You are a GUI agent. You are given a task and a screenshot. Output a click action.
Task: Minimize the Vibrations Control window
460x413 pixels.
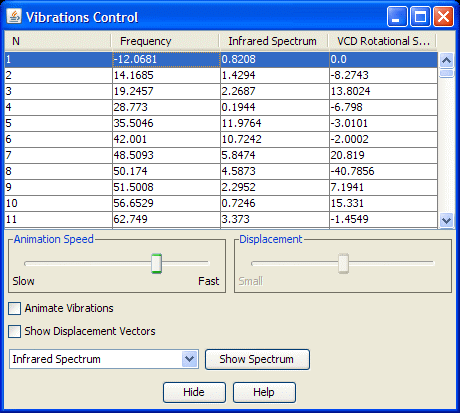pyautogui.click(x=397, y=17)
